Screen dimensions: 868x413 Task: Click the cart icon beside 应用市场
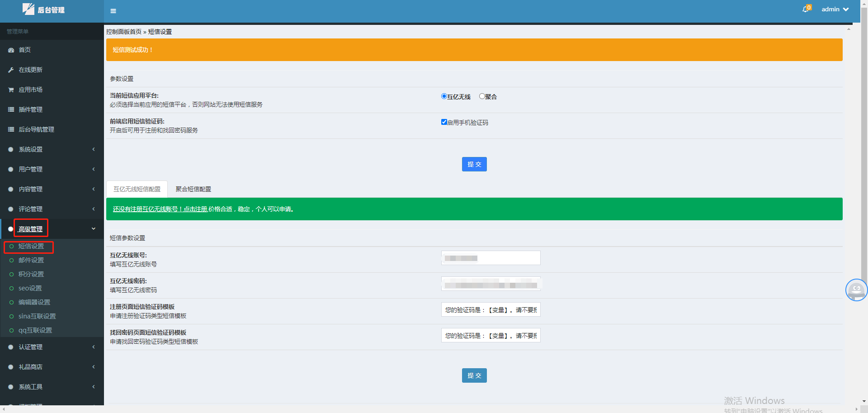click(11, 90)
